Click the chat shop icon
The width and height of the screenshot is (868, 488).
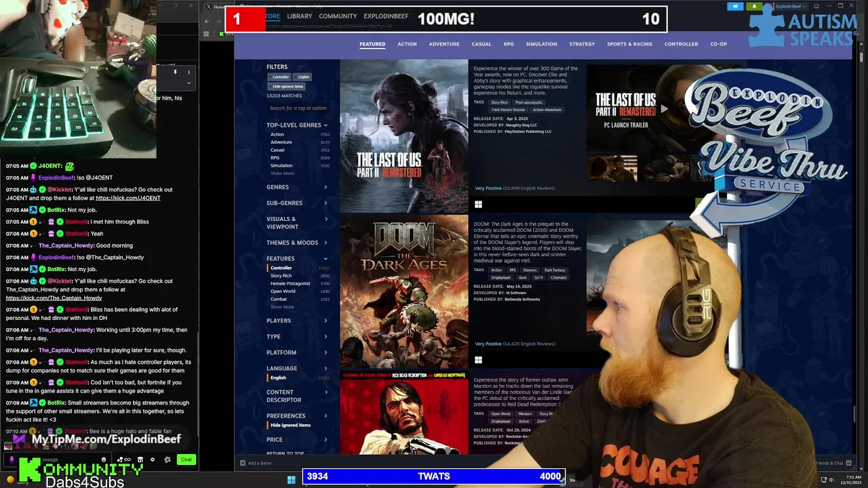(x=140, y=460)
